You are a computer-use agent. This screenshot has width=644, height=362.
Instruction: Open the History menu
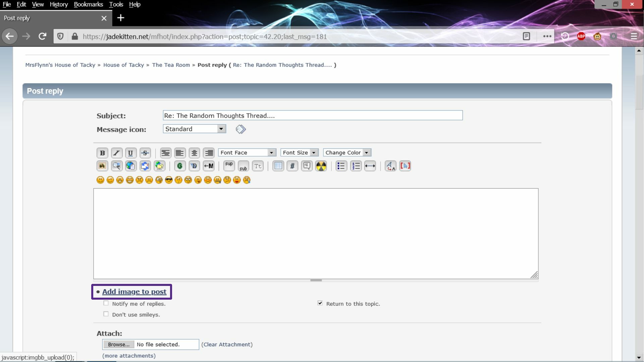click(x=59, y=4)
